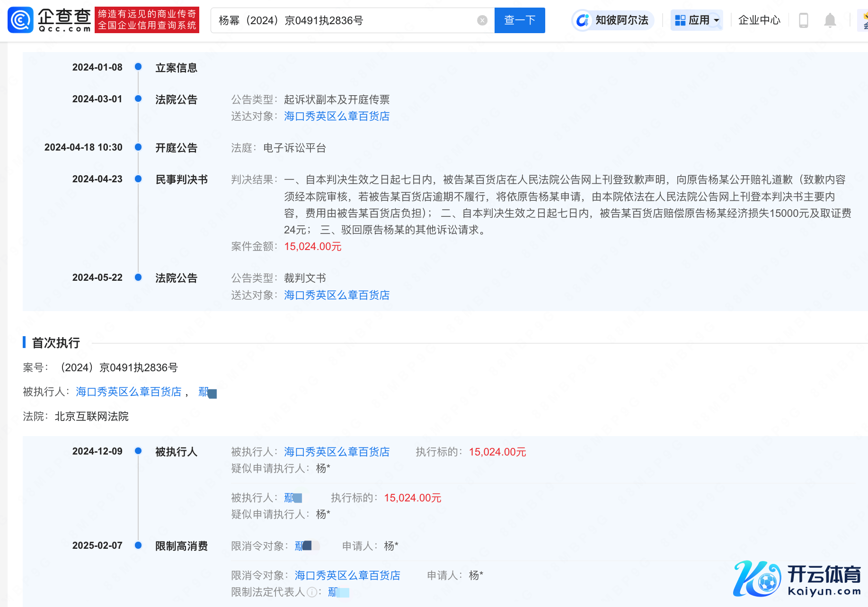Open 知彼阿尔法 AI assistant
Viewport: 868px width, 607px height.
click(612, 20)
